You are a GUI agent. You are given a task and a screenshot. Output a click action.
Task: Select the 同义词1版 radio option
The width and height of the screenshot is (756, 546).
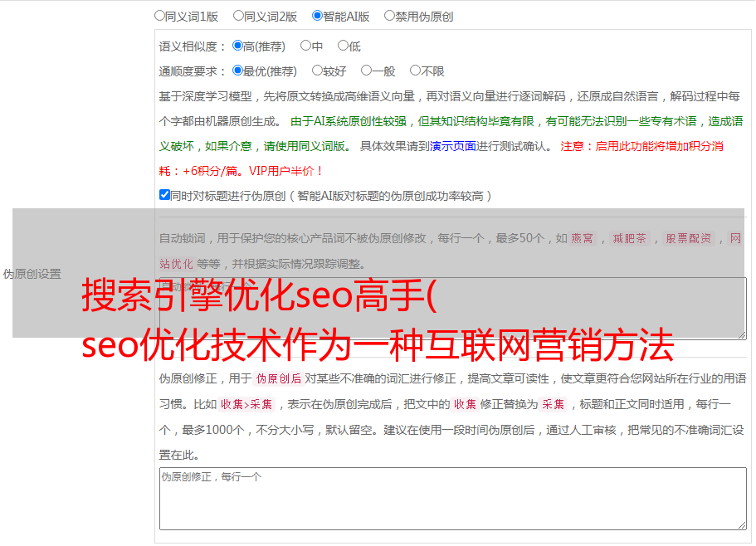[159, 16]
